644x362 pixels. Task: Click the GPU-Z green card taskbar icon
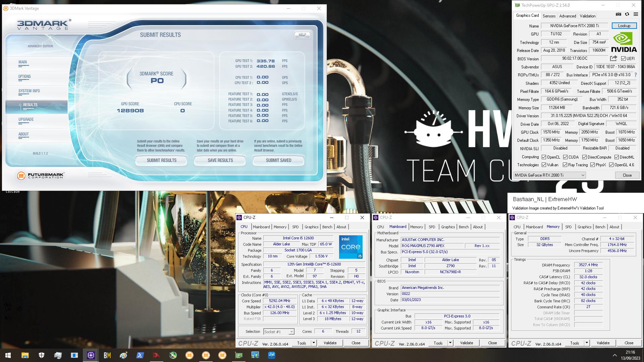239,355
